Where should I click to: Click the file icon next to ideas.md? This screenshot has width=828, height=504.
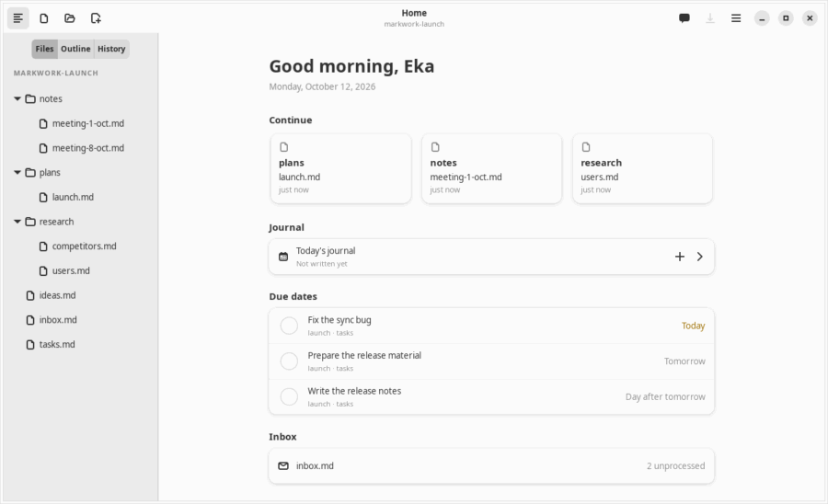coord(30,295)
